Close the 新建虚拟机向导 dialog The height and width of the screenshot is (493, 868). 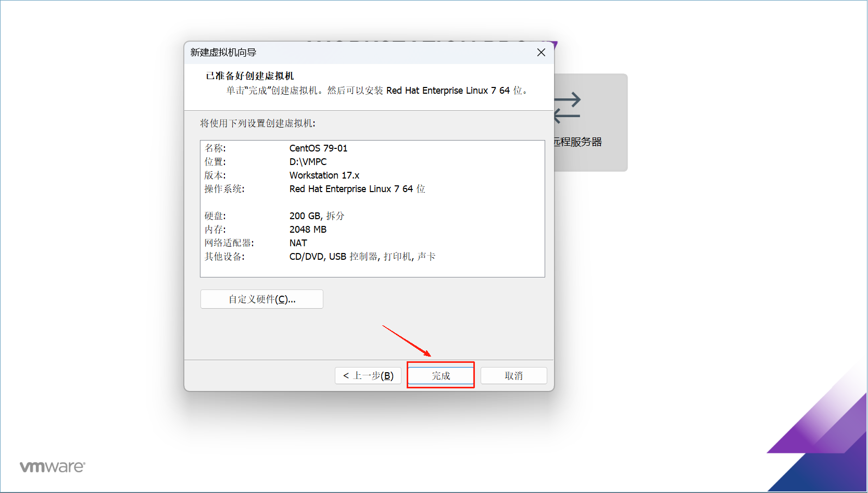[541, 53]
